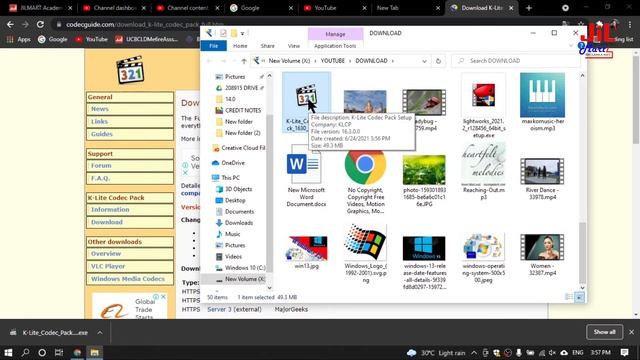Image resolution: width=640 pixels, height=360 pixels.
Task: Go up one folder level arrow
Action: tap(244, 61)
